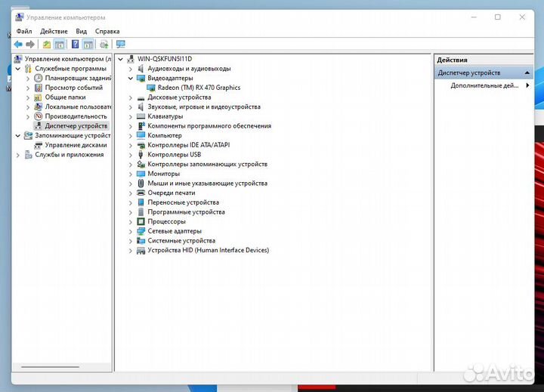Select Производительность in the left tree

76,116
